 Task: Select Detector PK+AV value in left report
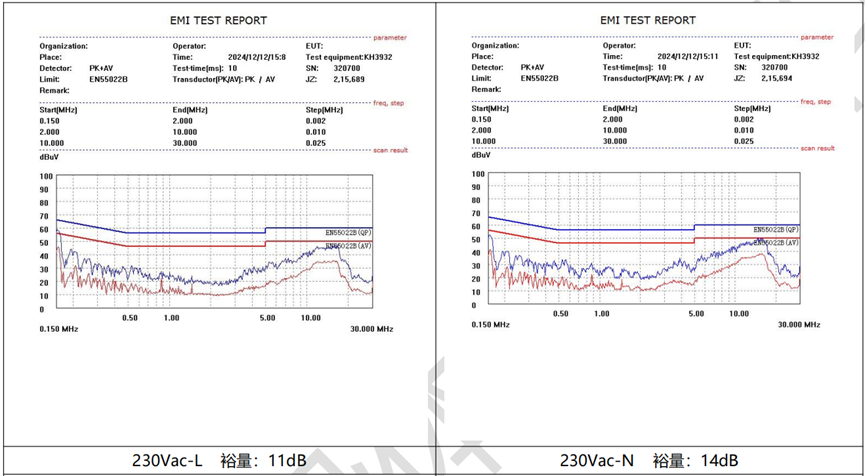pyautogui.click(x=103, y=67)
